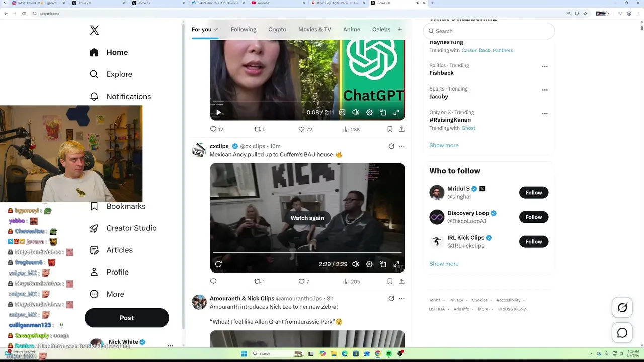644x362 pixels.
Task: Switch to the Anime tab
Action: coord(352,29)
